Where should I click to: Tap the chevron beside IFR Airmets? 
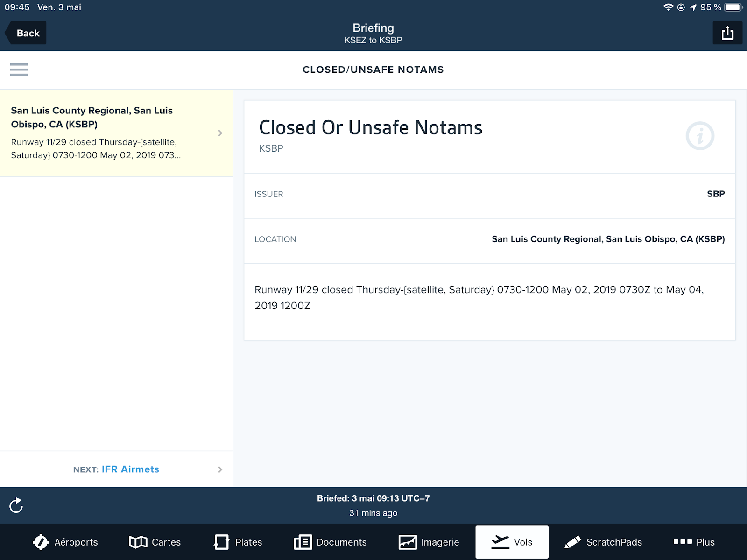point(220,469)
